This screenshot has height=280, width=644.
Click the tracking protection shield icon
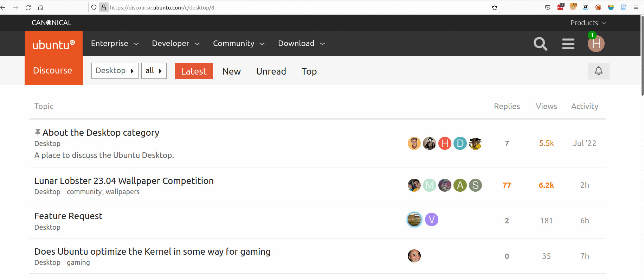click(x=94, y=7)
